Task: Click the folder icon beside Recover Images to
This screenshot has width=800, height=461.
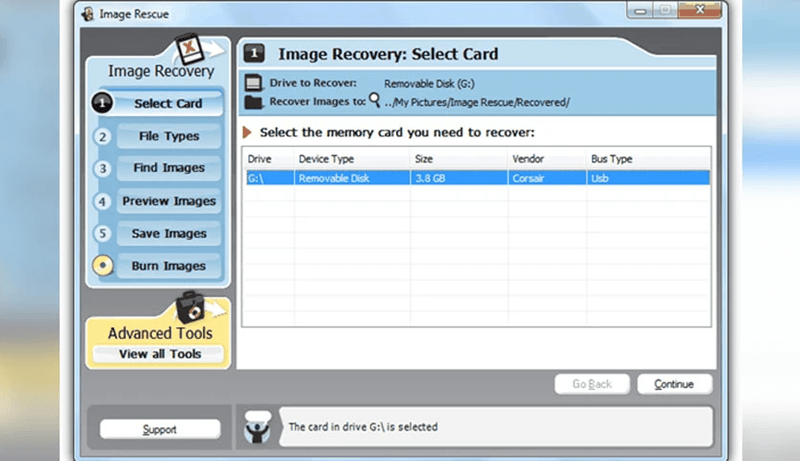Action: (x=254, y=102)
